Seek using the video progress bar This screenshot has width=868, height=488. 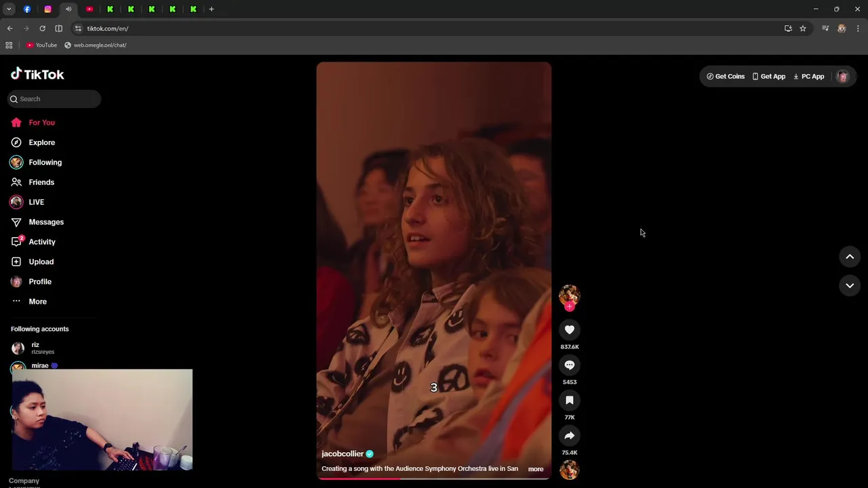point(434,479)
